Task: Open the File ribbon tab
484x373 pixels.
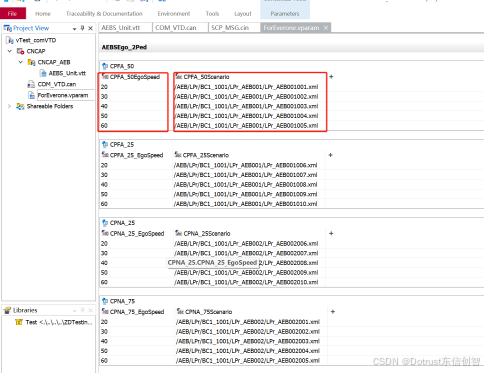Action: coord(13,14)
